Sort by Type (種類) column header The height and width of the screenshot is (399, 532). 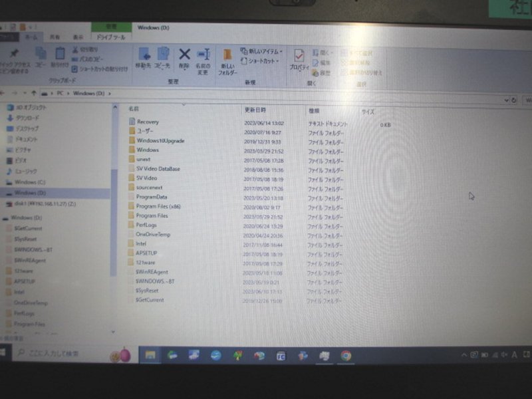[314, 110]
